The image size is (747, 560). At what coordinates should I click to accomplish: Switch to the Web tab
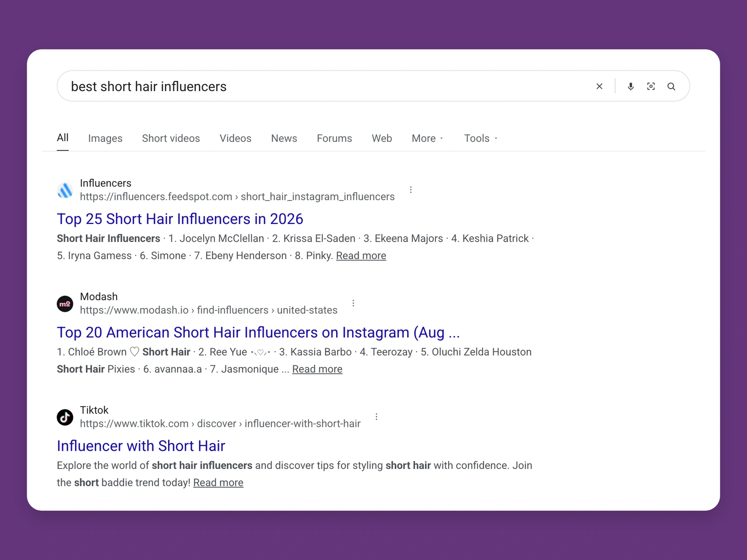[x=382, y=138]
